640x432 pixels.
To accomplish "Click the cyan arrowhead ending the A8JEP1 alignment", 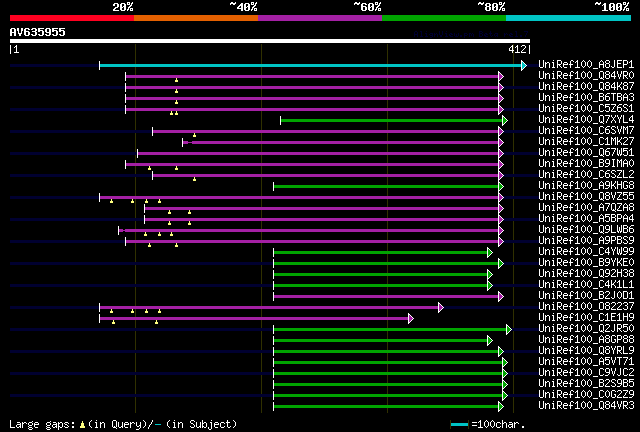I will (524, 65).
